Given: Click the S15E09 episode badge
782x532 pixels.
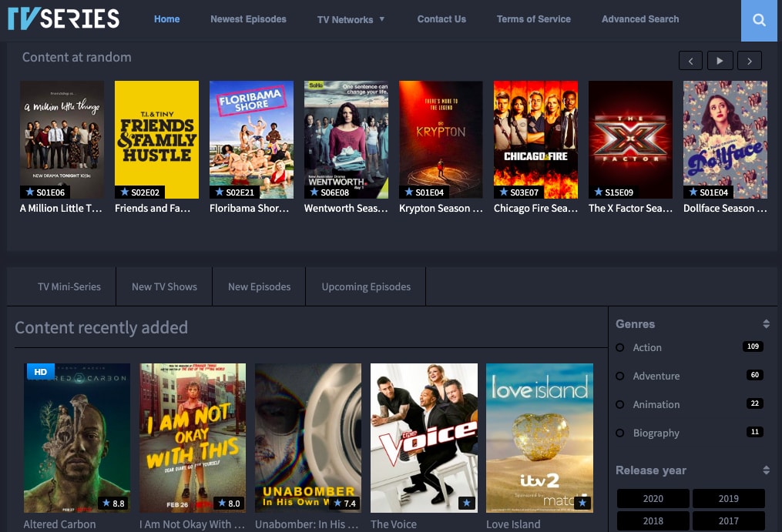Looking at the screenshot, I should point(614,192).
